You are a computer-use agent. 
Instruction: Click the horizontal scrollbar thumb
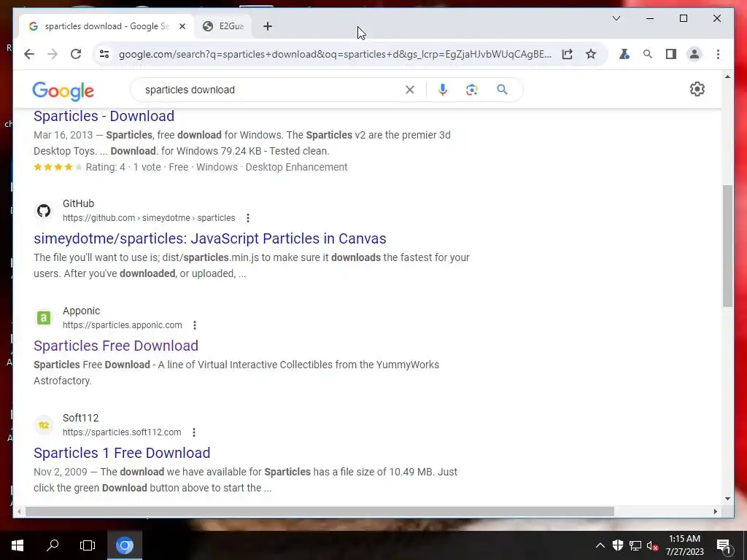click(320, 511)
